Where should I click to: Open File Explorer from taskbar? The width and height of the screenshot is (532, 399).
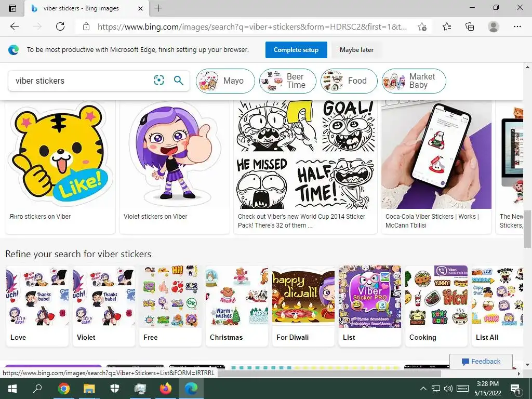(89, 389)
